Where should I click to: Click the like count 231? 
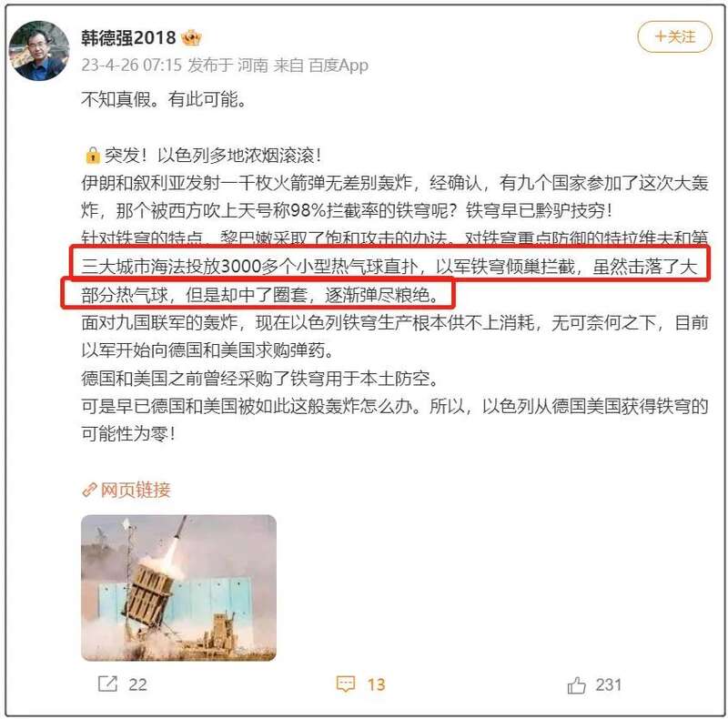click(x=608, y=684)
